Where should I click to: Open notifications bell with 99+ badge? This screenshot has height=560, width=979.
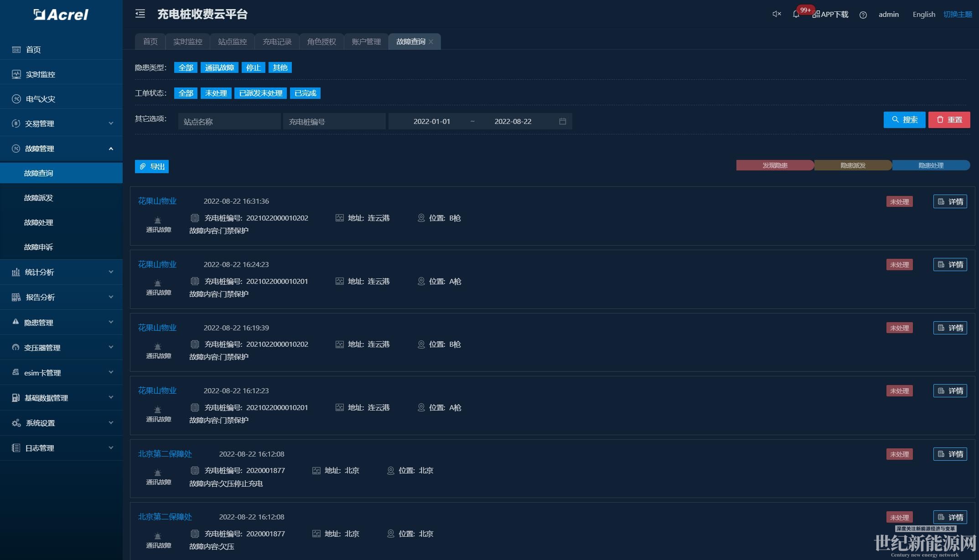796,14
